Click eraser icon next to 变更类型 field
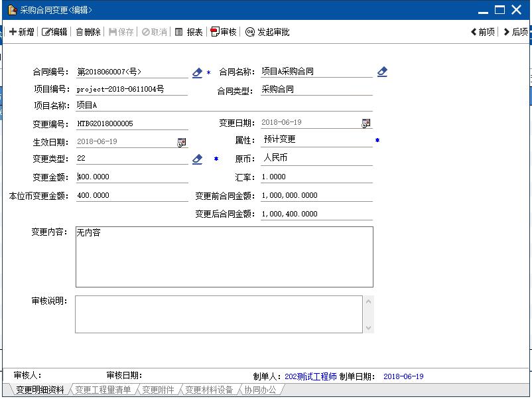532x399 pixels. click(197, 159)
